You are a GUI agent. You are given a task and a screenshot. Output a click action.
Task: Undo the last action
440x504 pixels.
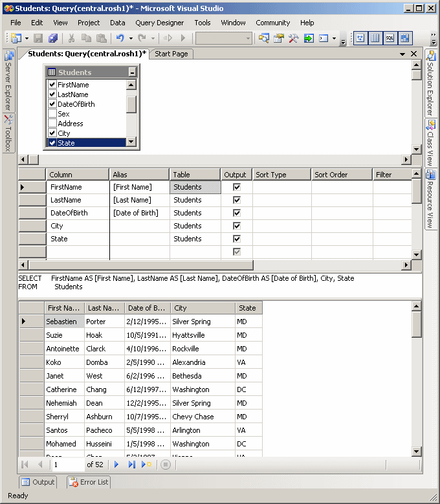(x=120, y=38)
